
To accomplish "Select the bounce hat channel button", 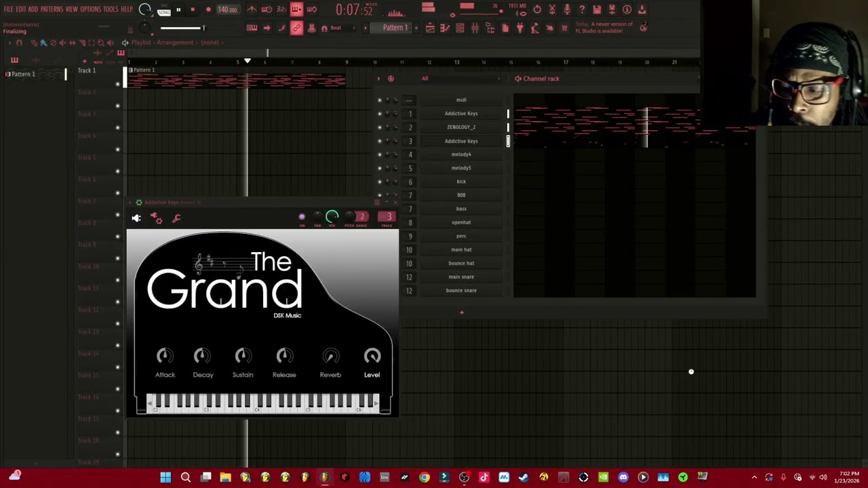I will tap(461, 263).
